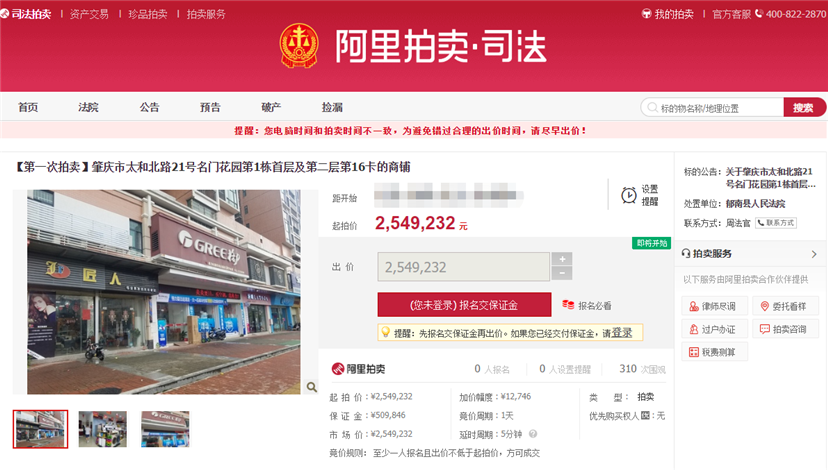Select the second photo thumbnail
The image size is (828, 470).
coord(103,429)
